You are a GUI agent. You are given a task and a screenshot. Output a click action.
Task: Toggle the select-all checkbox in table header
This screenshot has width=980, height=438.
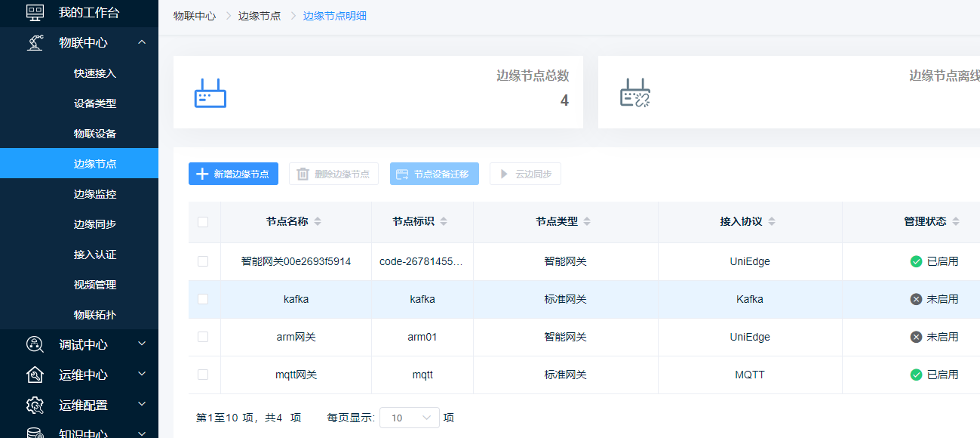(x=203, y=222)
